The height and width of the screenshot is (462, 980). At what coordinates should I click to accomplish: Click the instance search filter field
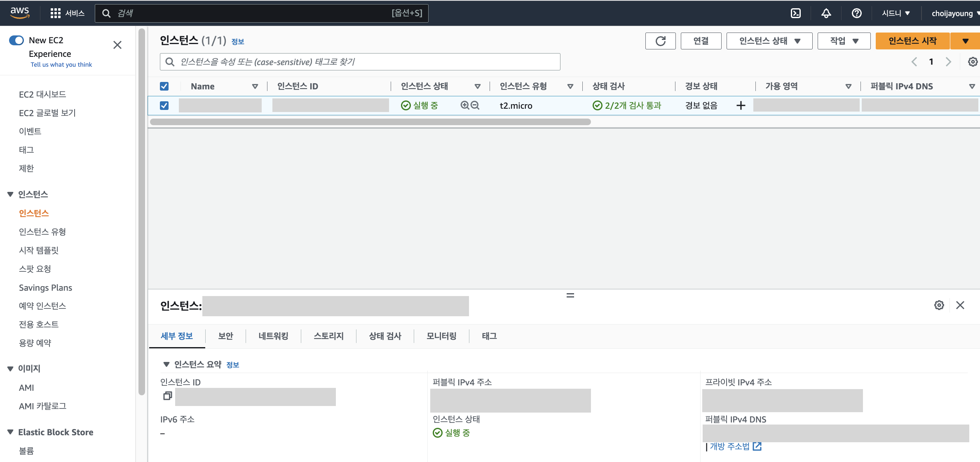(360, 62)
